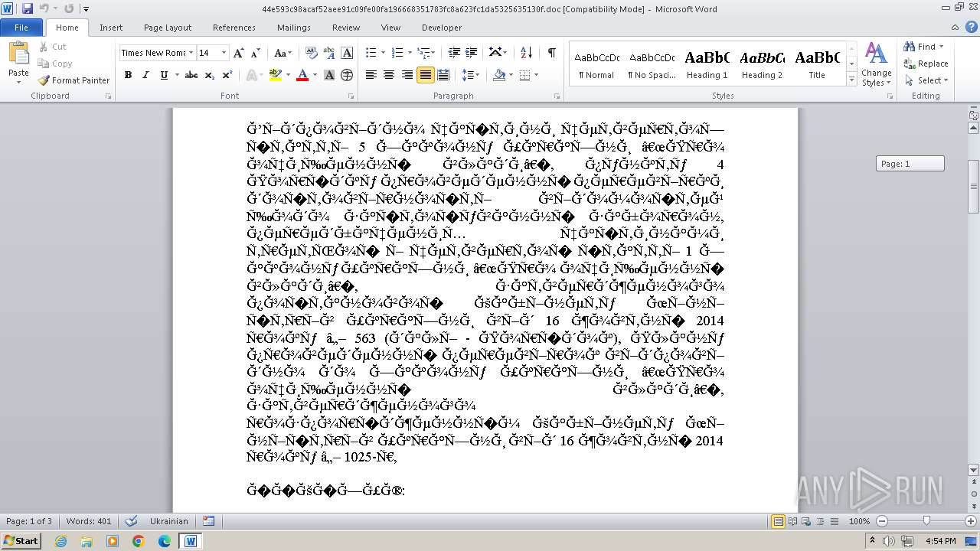Viewport: 980px width, 551px height.
Task: Open Change Styles menu
Action: pos(876,65)
